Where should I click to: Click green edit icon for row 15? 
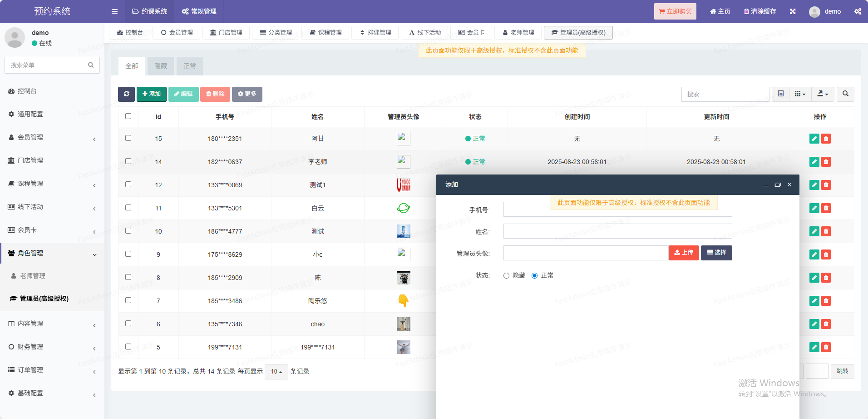coord(814,139)
